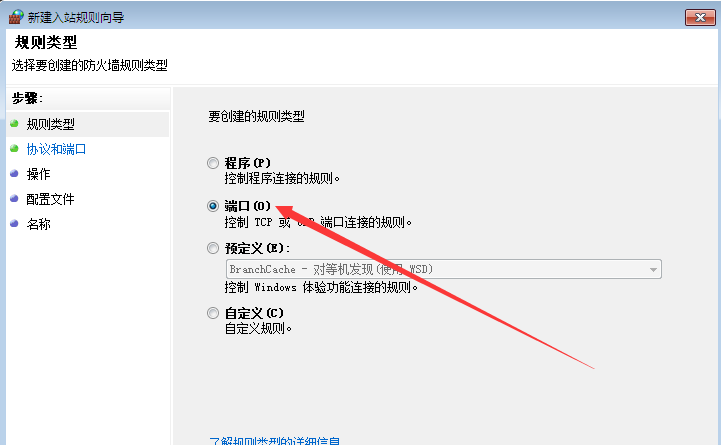The image size is (721, 445).
Task: Click the blue bullet beside 名称
Action: coord(14,223)
